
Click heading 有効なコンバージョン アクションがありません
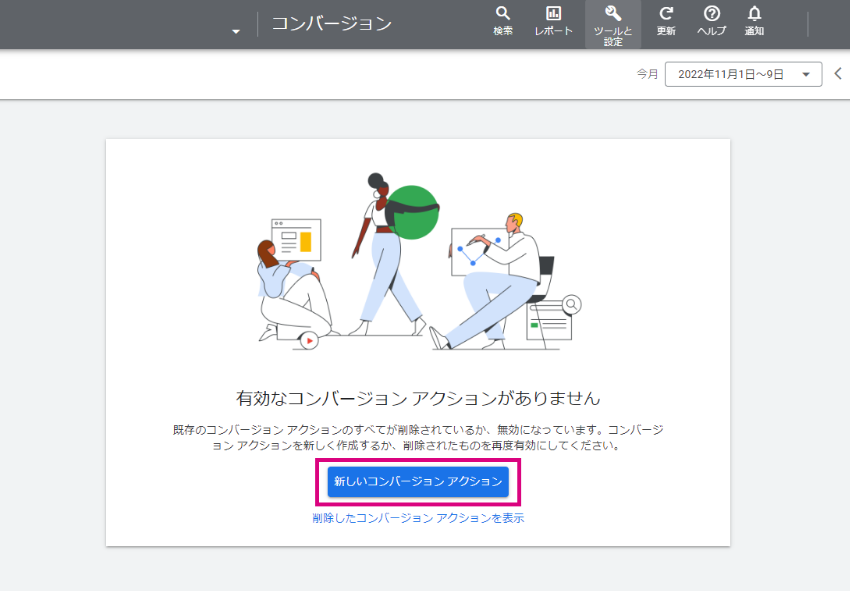click(x=418, y=399)
